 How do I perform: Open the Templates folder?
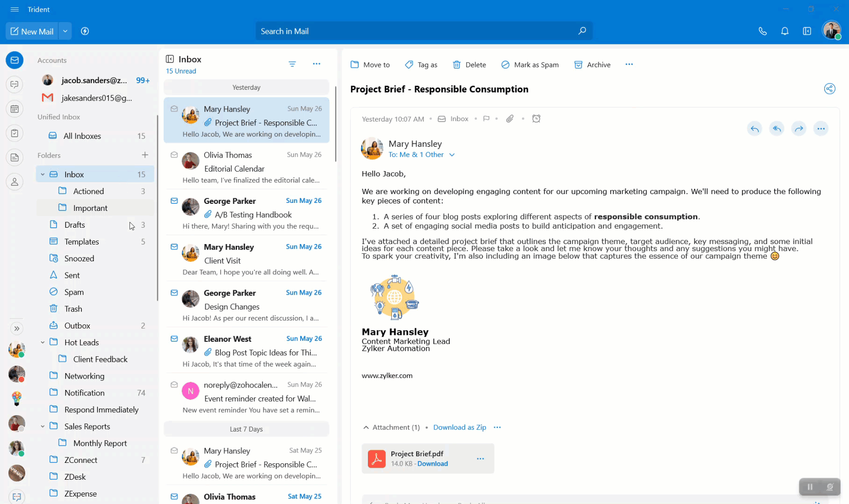click(x=95, y=242)
